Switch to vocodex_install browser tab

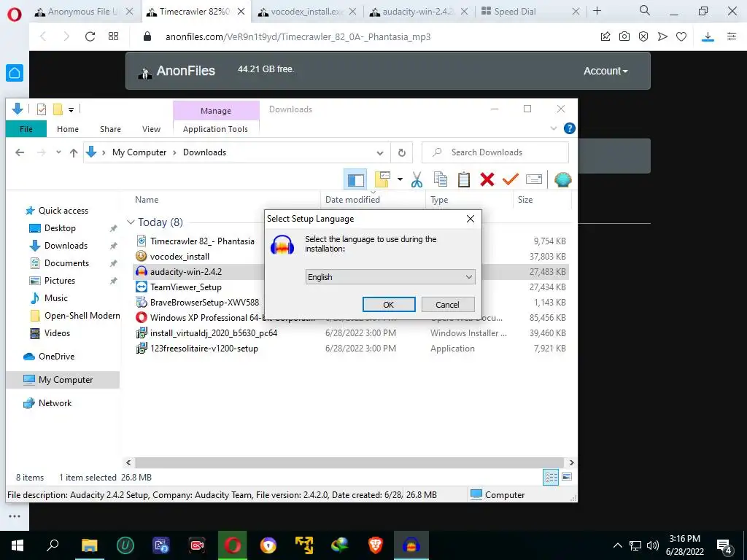click(307, 12)
